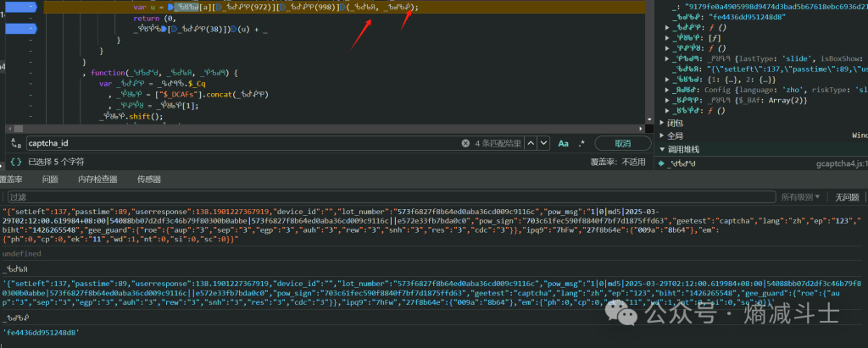
Task: Click the current call frame arrow icon
Action: tap(662, 163)
